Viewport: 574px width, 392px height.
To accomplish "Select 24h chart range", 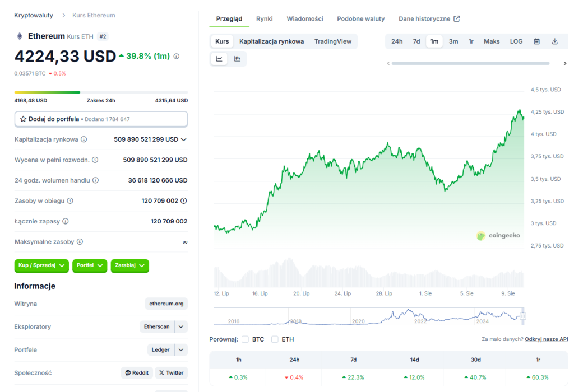I will [x=397, y=41].
